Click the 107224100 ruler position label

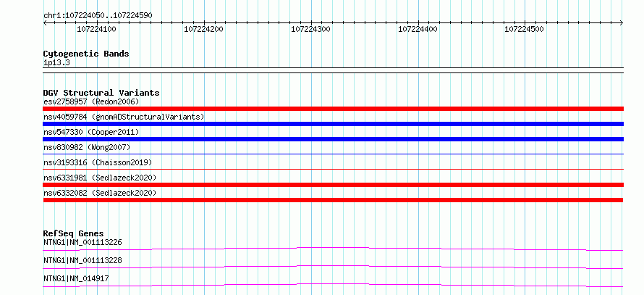(x=96, y=29)
